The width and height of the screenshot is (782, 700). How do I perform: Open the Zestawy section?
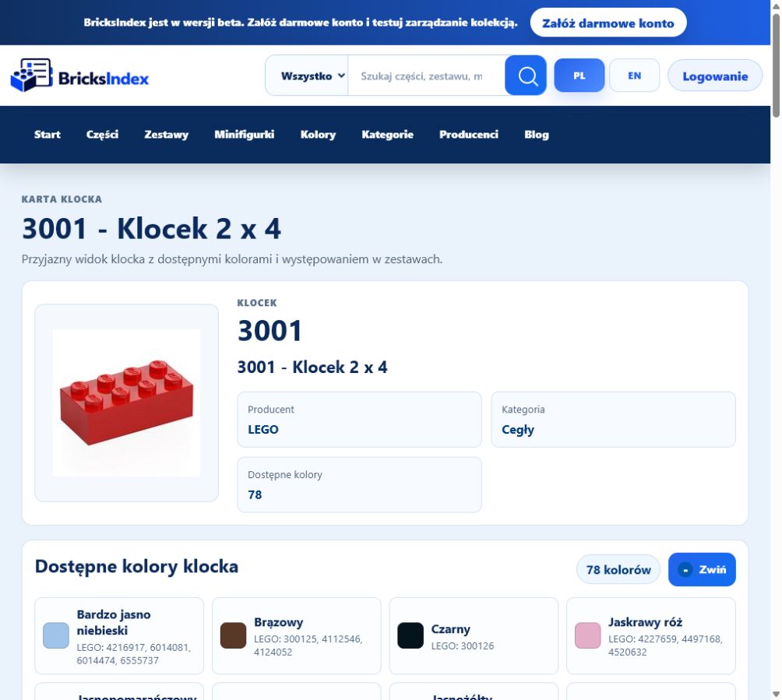166,135
